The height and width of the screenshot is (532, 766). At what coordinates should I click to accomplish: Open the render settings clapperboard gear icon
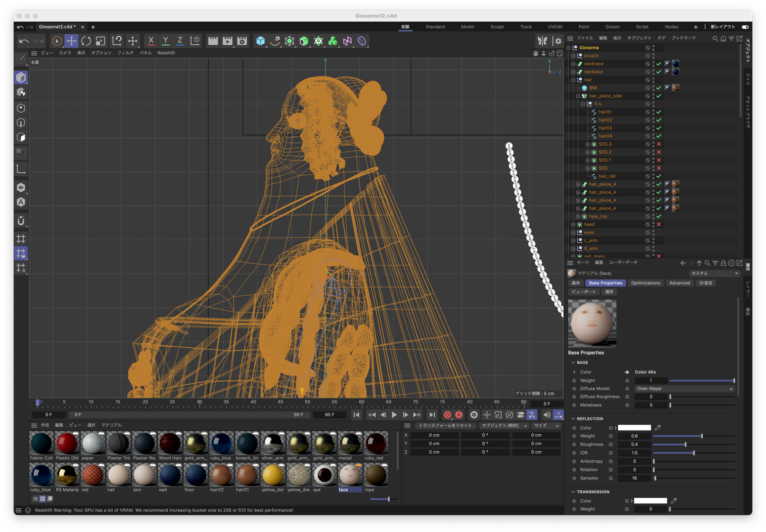(x=242, y=41)
